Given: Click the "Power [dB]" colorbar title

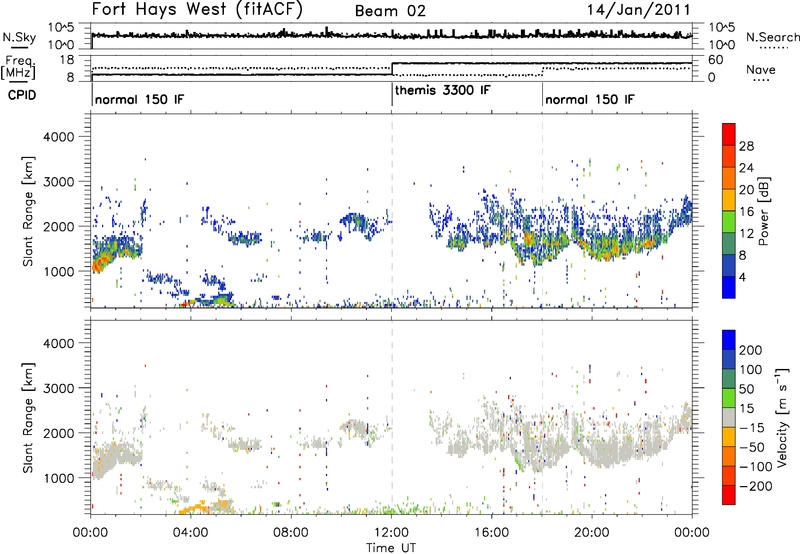Looking at the screenshot, I should [x=764, y=211].
